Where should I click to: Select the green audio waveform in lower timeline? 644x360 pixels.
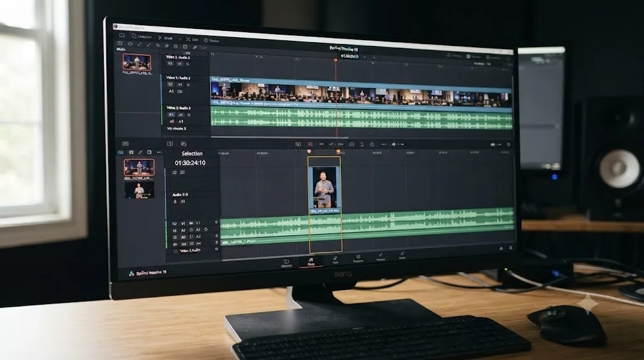tap(367, 225)
